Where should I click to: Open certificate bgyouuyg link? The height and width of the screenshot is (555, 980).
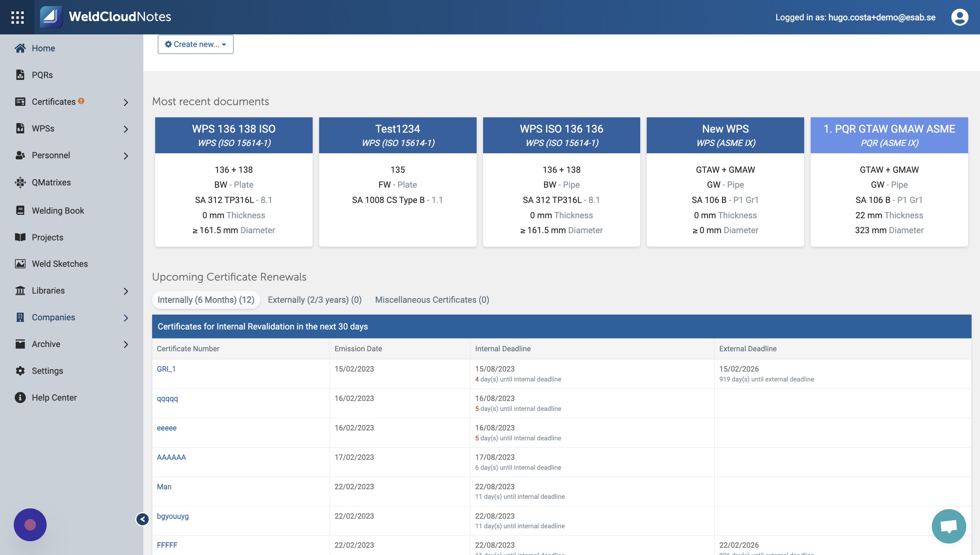click(173, 516)
